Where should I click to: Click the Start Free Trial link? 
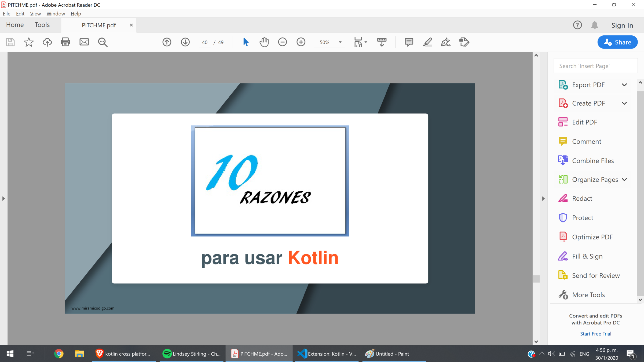pyautogui.click(x=595, y=334)
